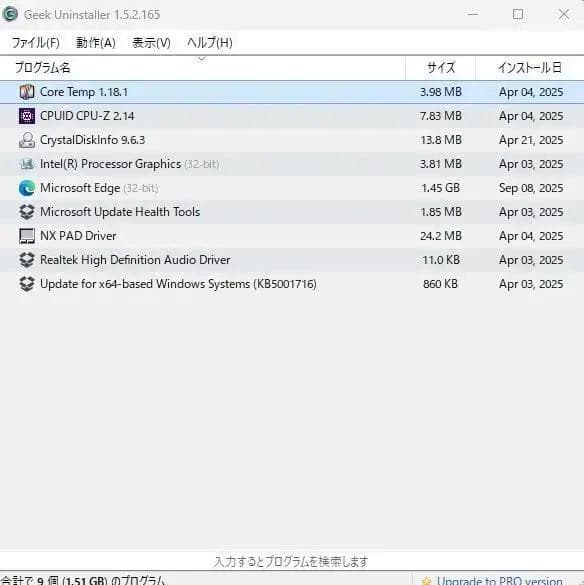Click Core Temp's Apr 04, 2025 date
The image size is (584, 585).
[531, 92]
